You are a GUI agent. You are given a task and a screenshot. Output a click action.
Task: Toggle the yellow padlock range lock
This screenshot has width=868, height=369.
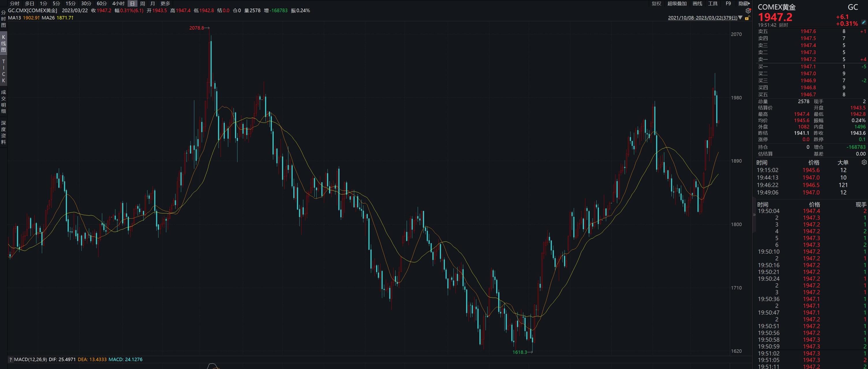click(747, 18)
